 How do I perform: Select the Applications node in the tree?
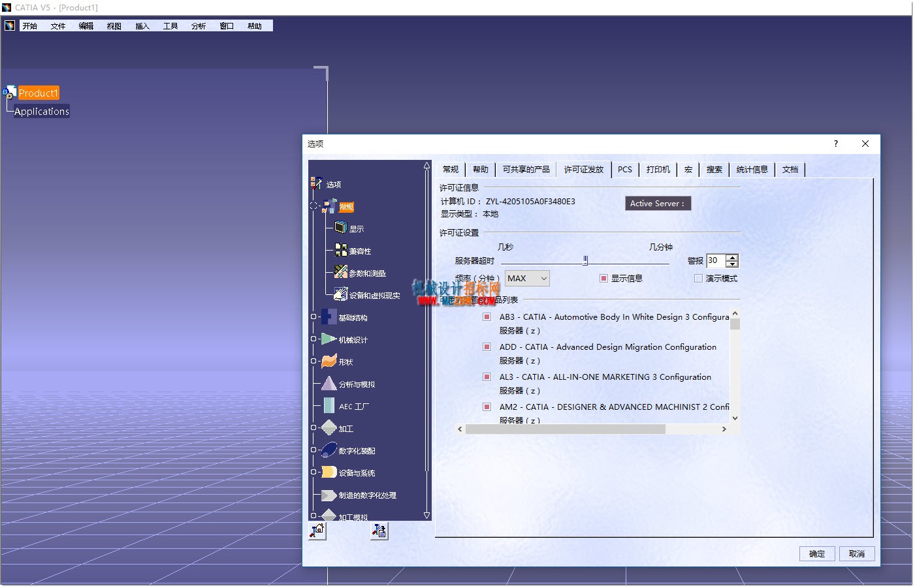coord(42,111)
